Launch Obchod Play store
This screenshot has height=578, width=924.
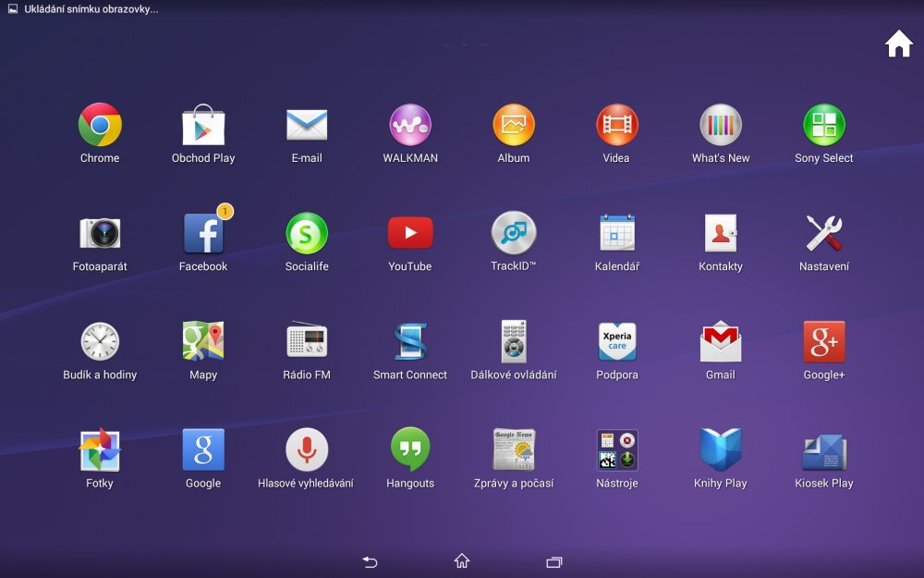pyautogui.click(x=202, y=127)
